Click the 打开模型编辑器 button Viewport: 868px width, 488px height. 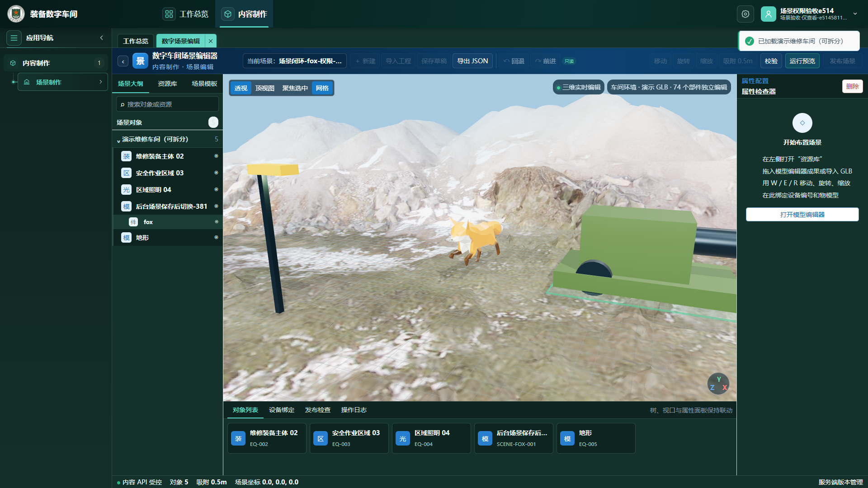tap(802, 215)
